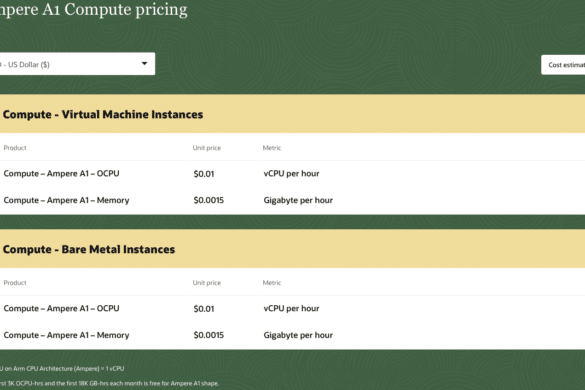Select Compute - Bare Metal Instances heading
585x390 pixels.
pyautogui.click(x=89, y=249)
